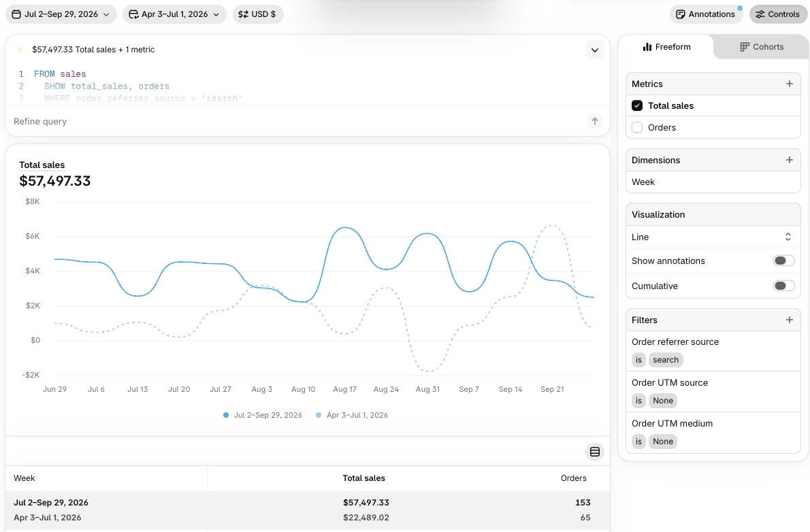
Task: Click the 65 orders table cell
Action: pos(585,518)
